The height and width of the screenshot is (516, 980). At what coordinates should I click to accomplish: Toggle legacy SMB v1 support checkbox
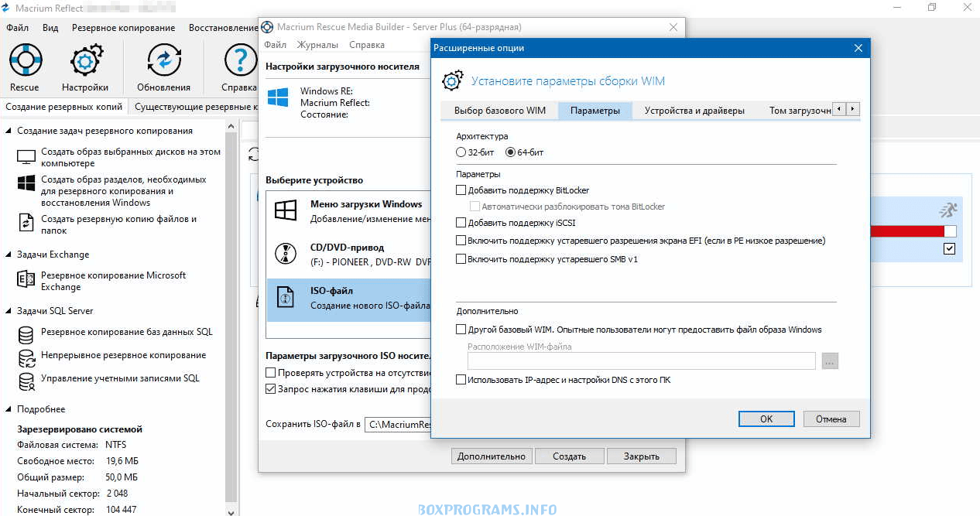point(461,259)
